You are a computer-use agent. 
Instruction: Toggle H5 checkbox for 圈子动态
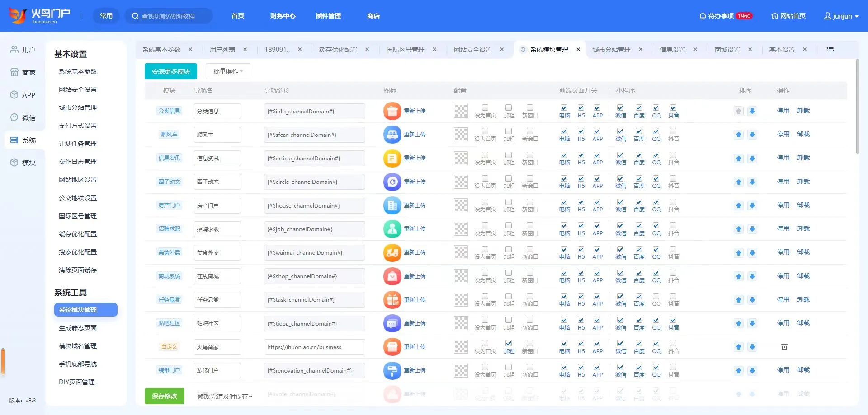pyautogui.click(x=581, y=178)
